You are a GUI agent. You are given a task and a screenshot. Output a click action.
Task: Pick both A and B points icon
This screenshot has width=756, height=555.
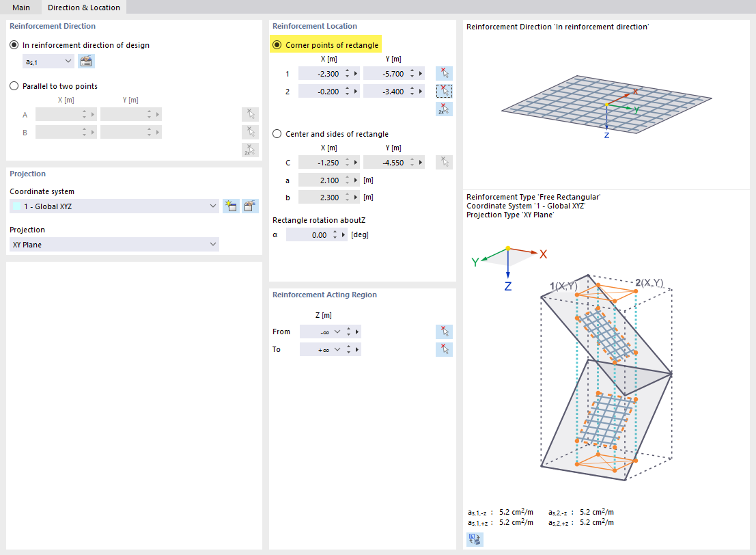250,150
